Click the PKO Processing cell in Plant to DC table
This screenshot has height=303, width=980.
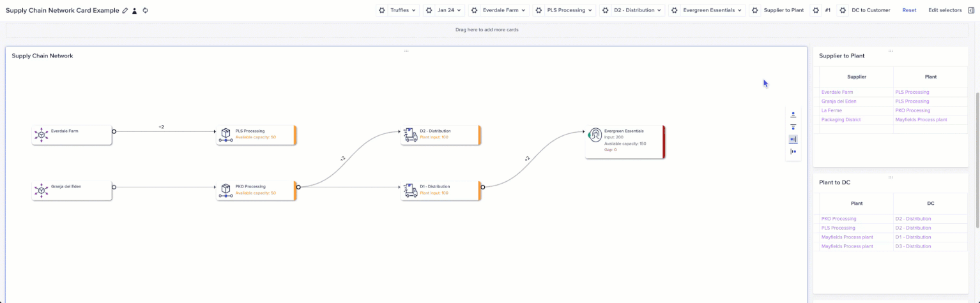point(857,219)
